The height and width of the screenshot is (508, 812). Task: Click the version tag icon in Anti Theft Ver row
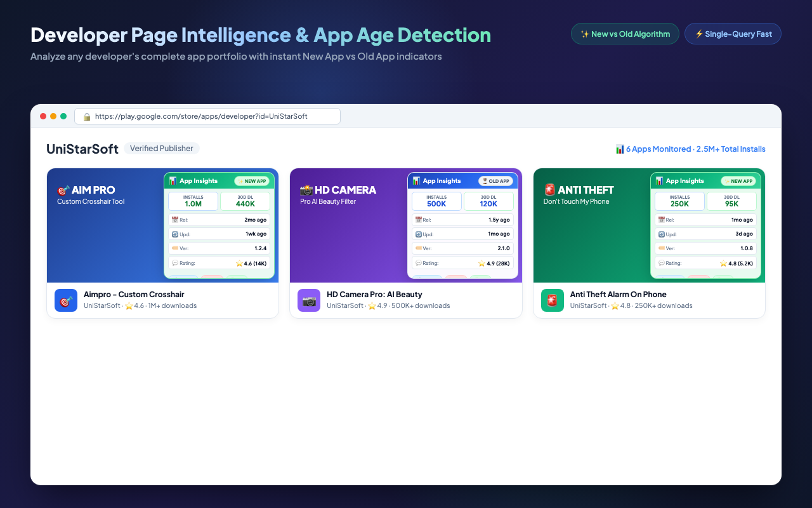point(661,248)
